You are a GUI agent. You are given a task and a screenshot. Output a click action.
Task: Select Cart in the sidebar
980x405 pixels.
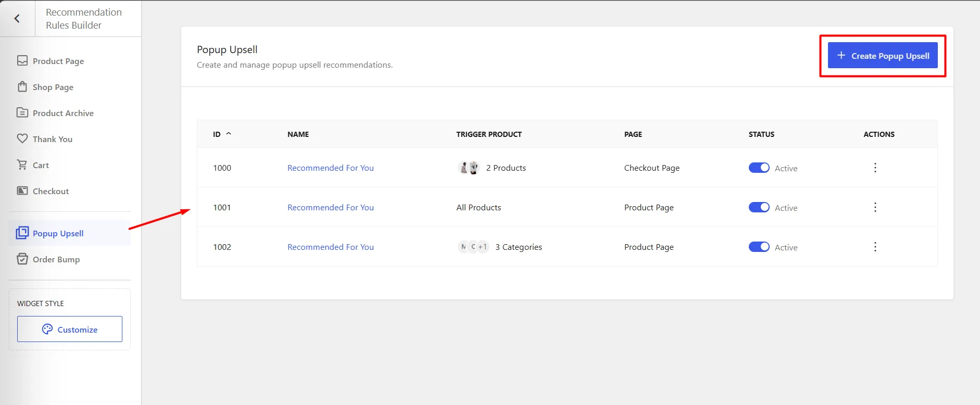[x=70, y=165]
